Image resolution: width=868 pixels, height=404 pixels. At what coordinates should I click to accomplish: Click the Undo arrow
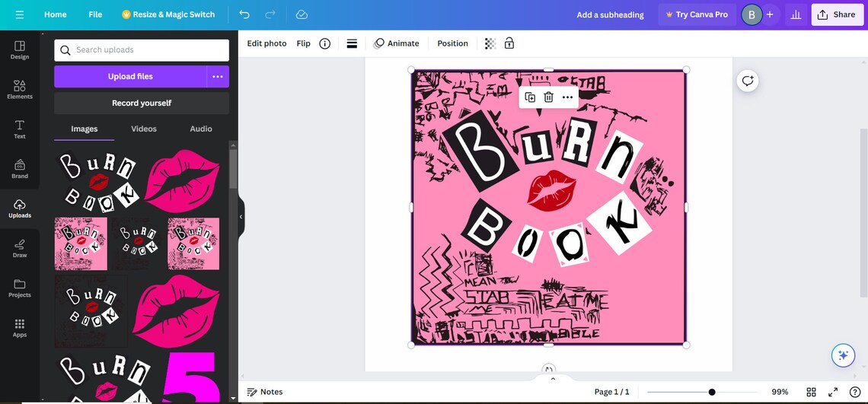click(244, 14)
